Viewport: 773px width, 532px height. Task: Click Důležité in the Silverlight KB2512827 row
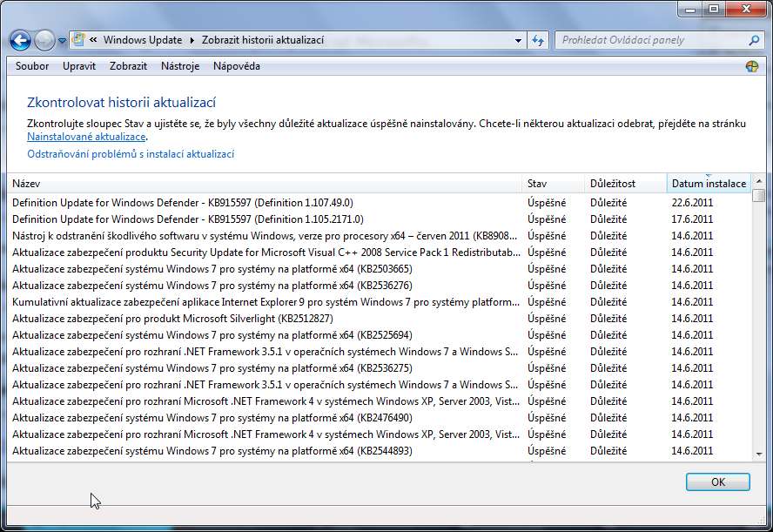608,319
